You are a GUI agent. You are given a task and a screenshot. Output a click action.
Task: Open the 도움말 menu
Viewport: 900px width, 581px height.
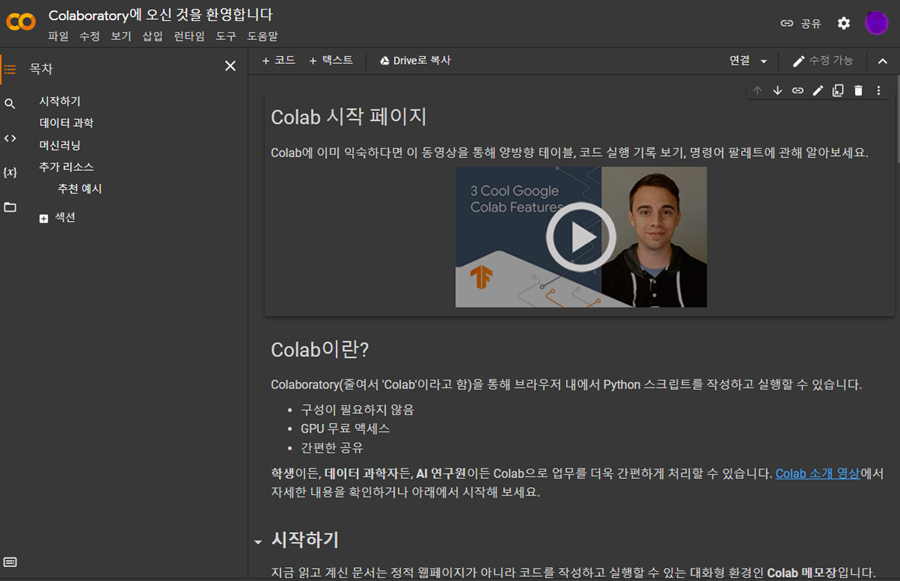point(262,36)
